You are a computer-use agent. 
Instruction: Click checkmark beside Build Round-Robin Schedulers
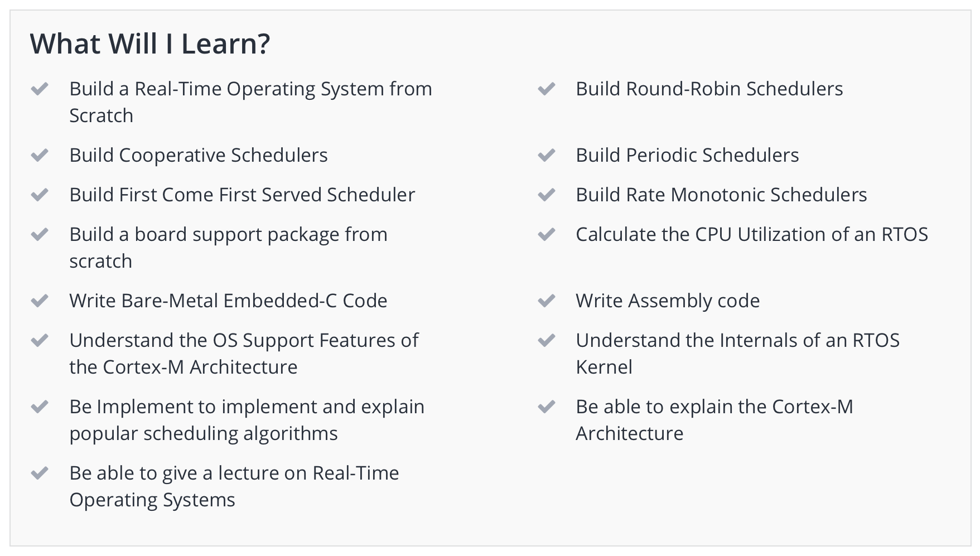(546, 89)
